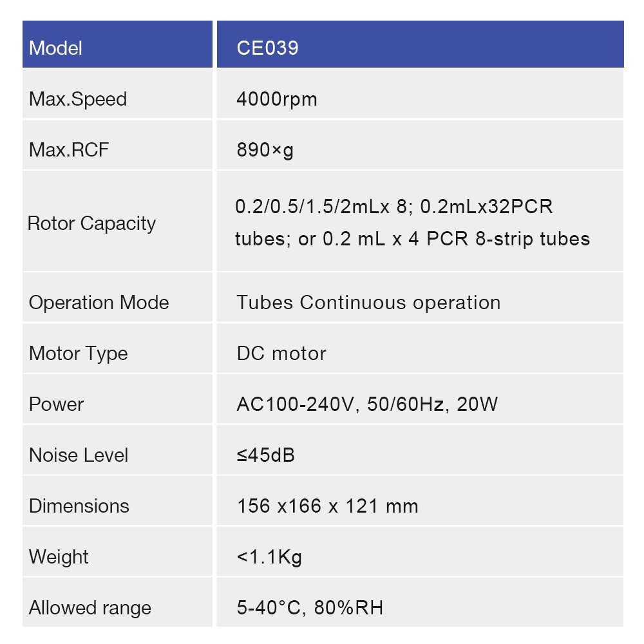This screenshot has width=644, height=644.
Task: Click the AC100-240V power specification
Action: [x=367, y=404]
